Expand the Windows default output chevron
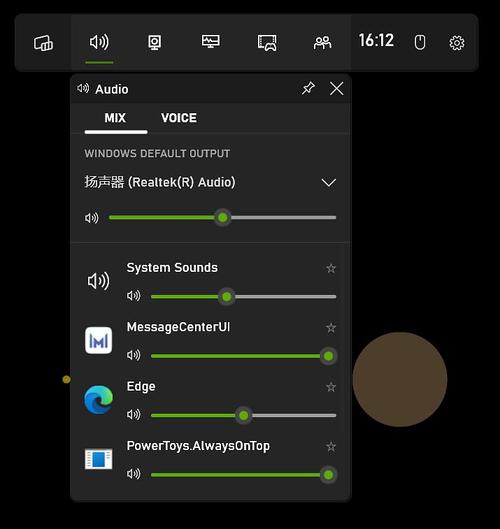This screenshot has width=500, height=529. coord(329,183)
